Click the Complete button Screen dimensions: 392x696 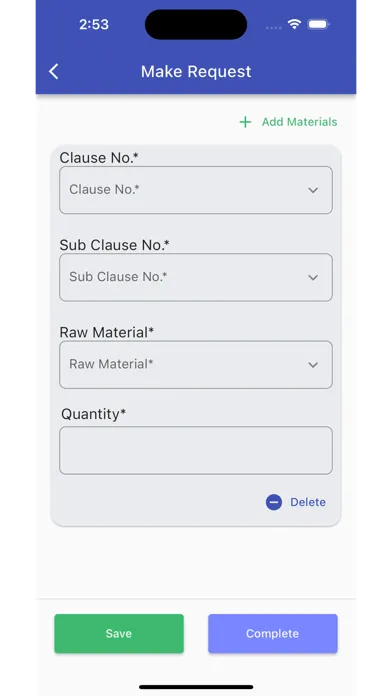point(273,633)
